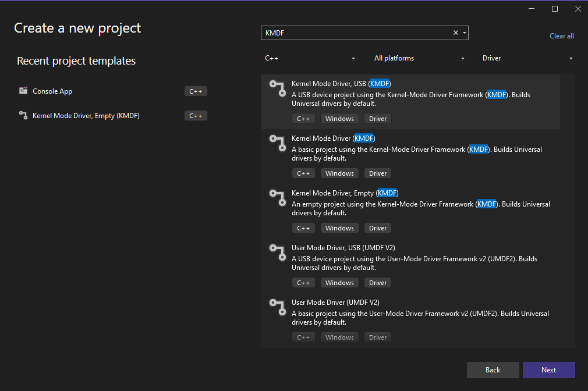Select Kernel Mode Driver, USB (KMDF) title
Screen dimensions: 588x391
click(341, 84)
